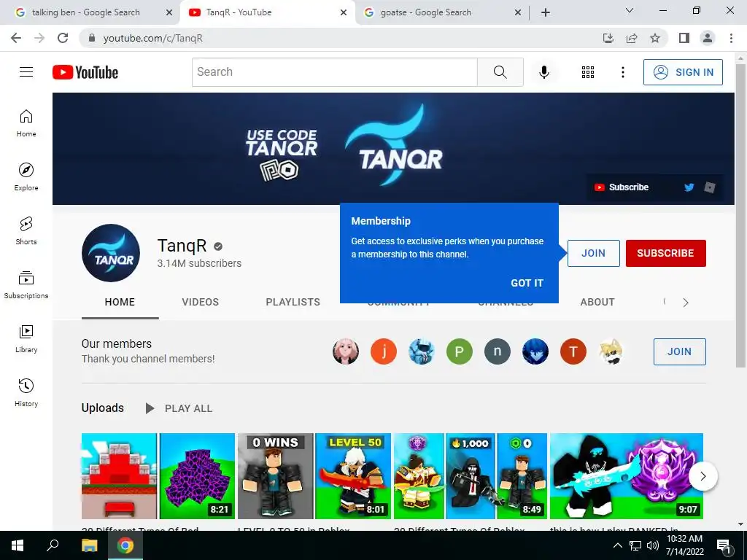Open the 8:49 video thumbnail
This screenshot has height=560, width=747.
471,476
